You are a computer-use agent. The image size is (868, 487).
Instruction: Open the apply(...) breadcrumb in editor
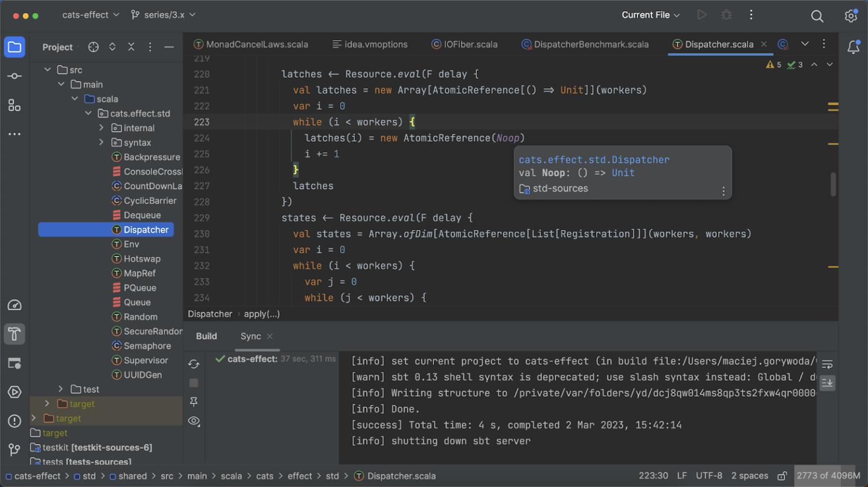262,314
